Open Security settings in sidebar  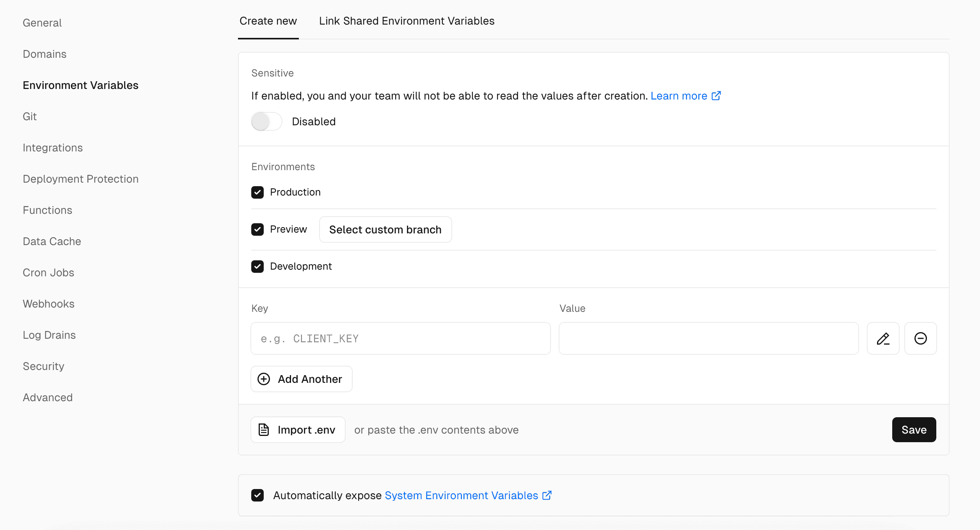[43, 366]
